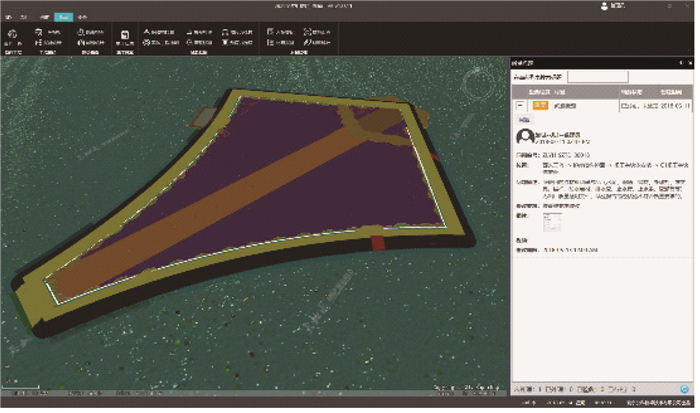700x413 pixels.
Task: Click the teal refresh icon at the issue panel bottom
Action: tap(684, 387)
